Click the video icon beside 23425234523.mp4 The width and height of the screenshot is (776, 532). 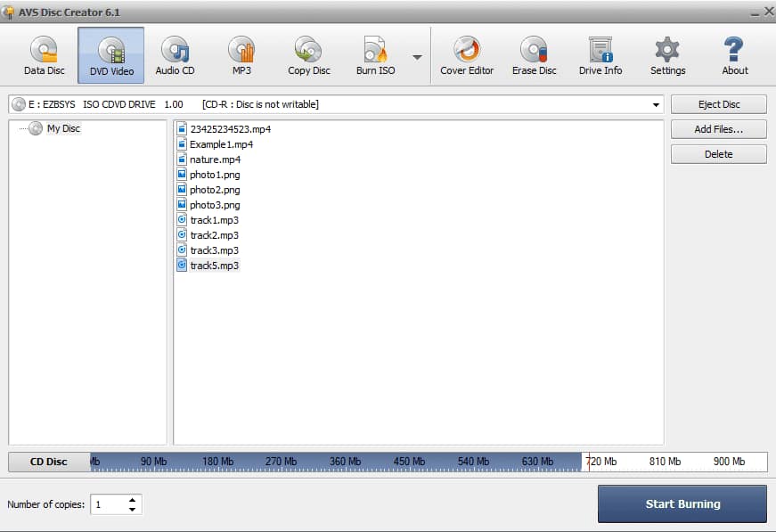[x=182, y=128]
